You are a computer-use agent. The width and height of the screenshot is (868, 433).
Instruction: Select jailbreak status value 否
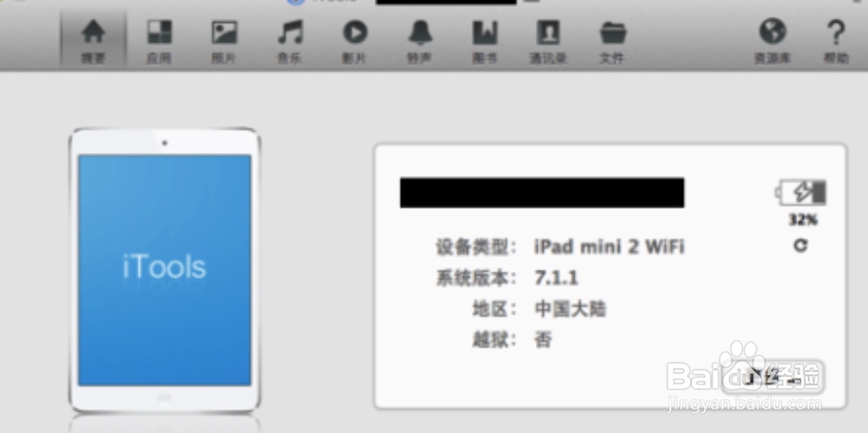click(x=543, y=339)
